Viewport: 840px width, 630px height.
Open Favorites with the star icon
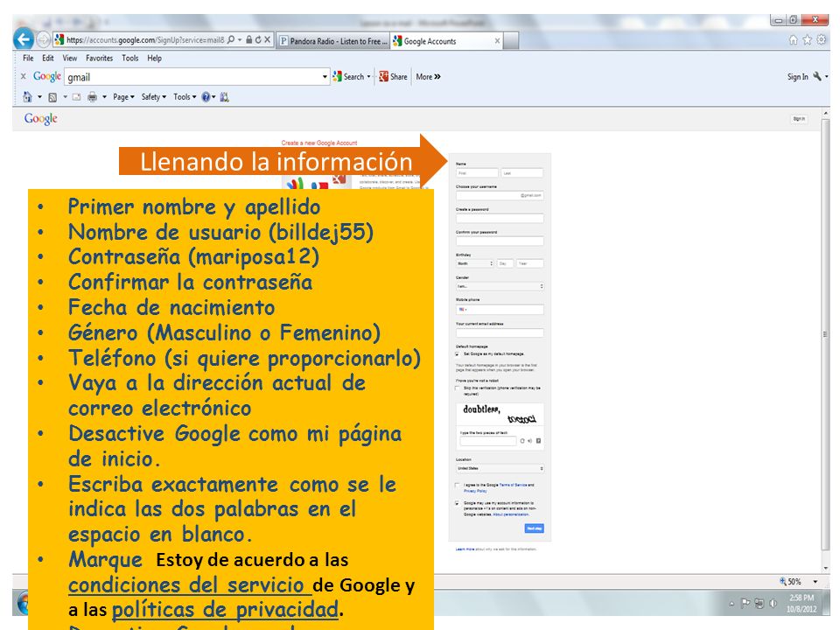807,40
